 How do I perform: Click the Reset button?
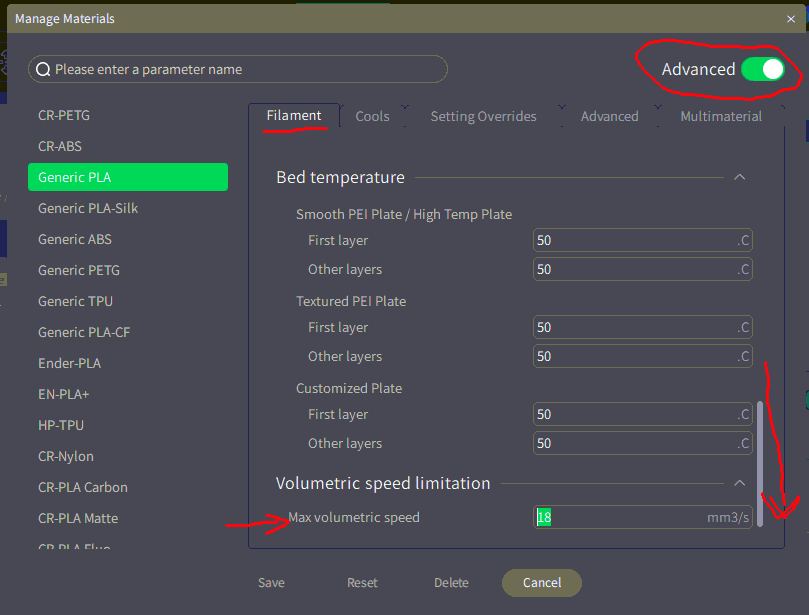click(x=362, y=583)
